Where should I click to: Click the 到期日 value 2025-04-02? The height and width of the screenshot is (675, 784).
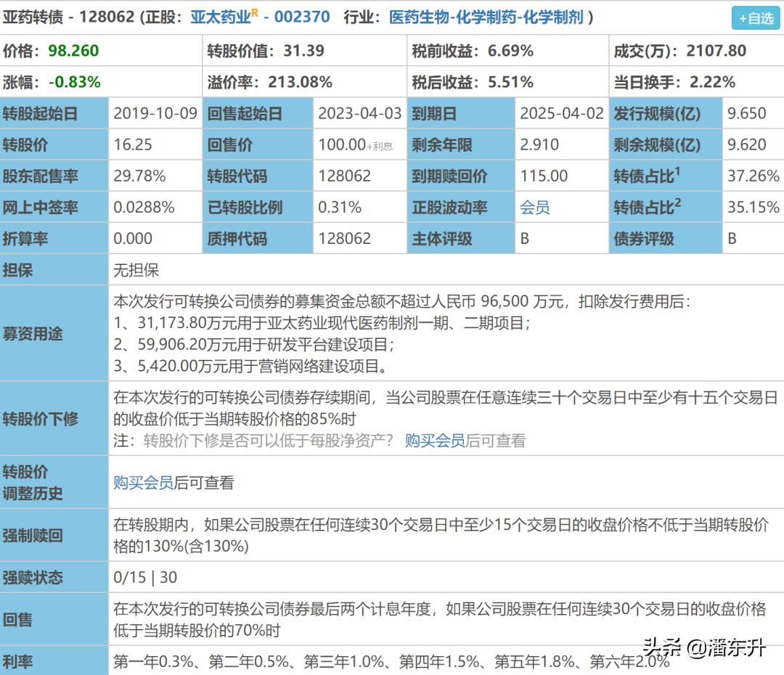[562, 113]
